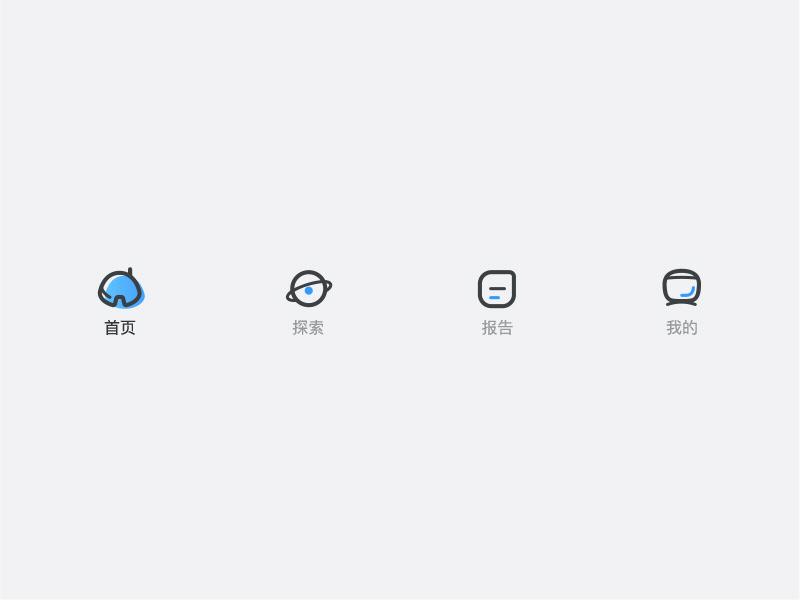The height and width of the screenshot is (600, 800).
Task: Go to the 首页 tab label
Action: pyautogui.click(x=120, y=328)
